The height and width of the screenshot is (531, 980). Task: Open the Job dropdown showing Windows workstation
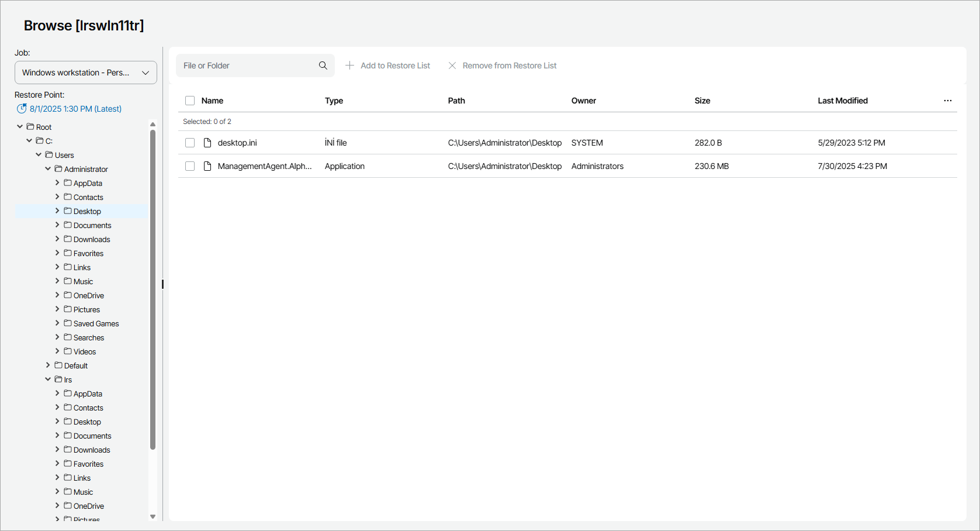coord(85,73)
